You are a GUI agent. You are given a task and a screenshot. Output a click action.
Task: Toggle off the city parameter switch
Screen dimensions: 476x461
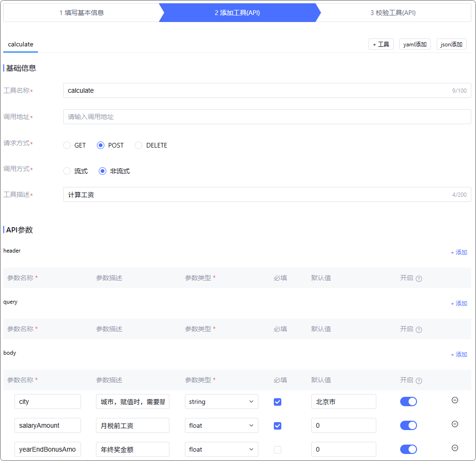(408, 402)
